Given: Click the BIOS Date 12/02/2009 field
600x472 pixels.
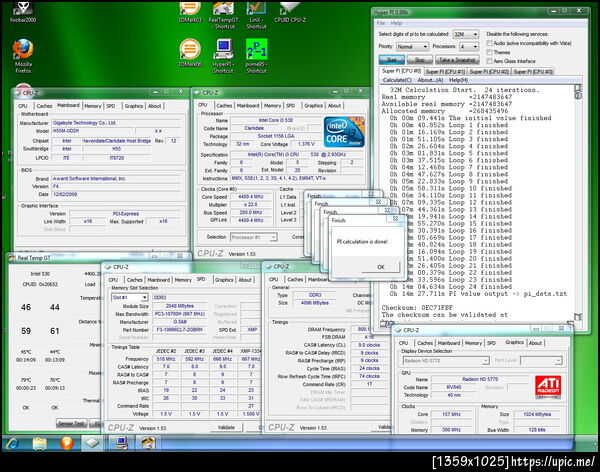Looking at the screenshot, I should (x=116, y=194).
